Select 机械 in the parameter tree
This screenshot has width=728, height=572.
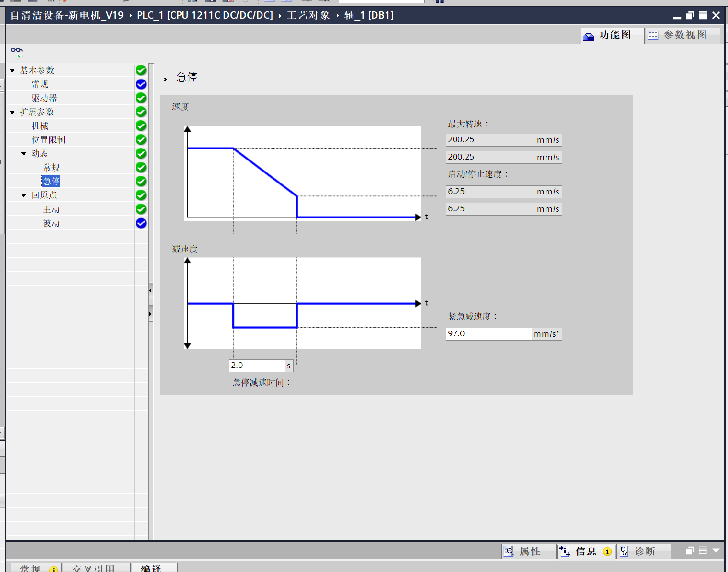40,126
